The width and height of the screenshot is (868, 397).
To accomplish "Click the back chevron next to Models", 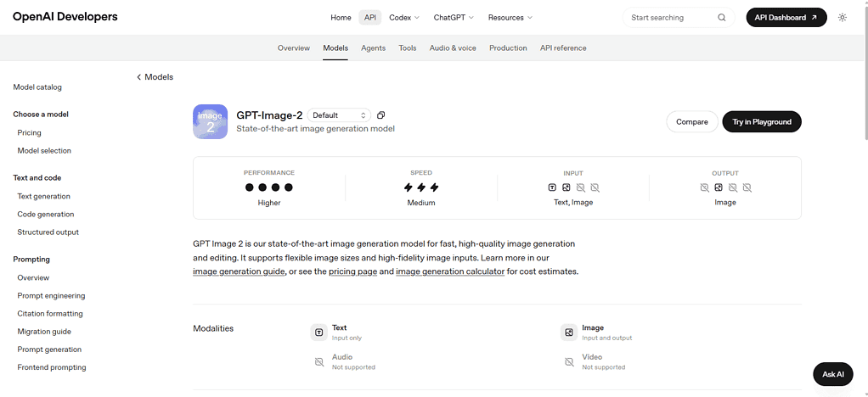I will coord(139,77).
